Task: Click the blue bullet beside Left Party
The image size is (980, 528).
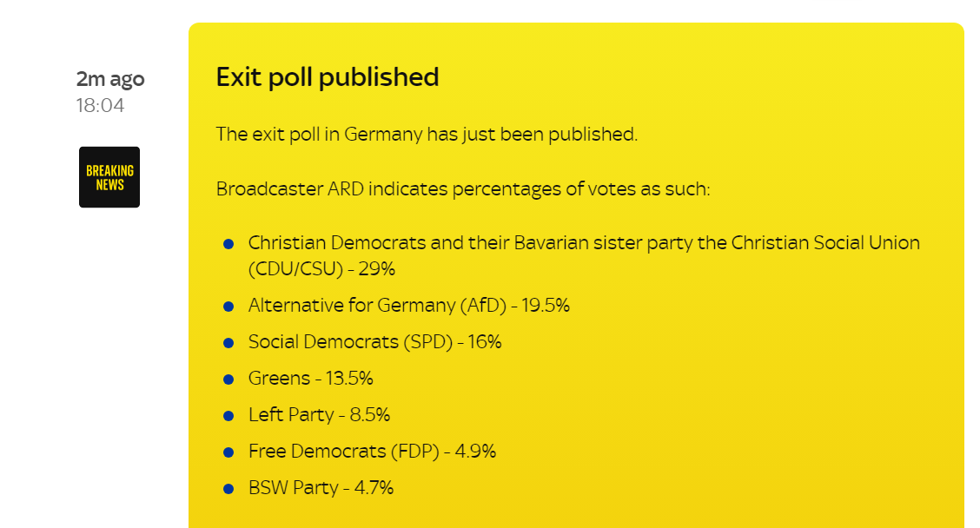Action: (x=228, y=416)
